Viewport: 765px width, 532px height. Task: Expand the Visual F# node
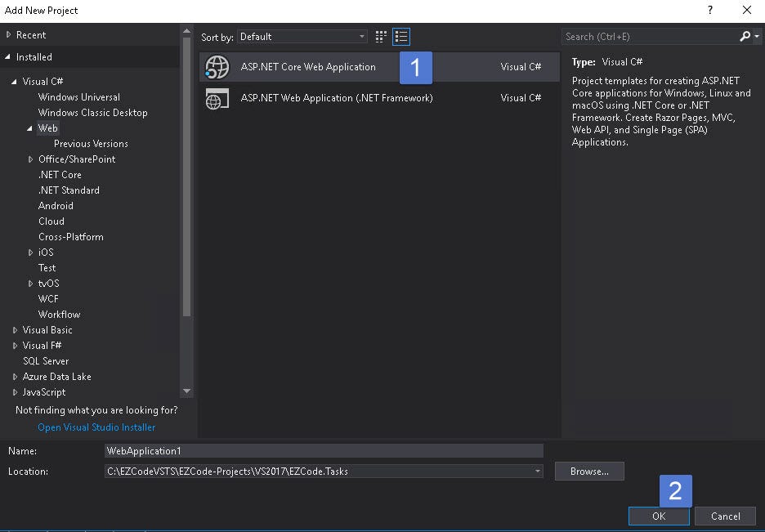(x=15, y=346)
